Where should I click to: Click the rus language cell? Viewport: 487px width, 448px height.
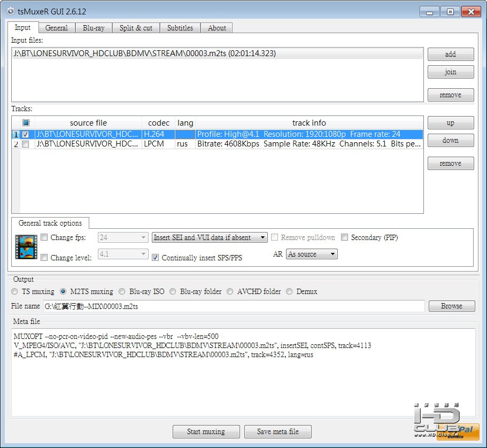tap(185, 144)
